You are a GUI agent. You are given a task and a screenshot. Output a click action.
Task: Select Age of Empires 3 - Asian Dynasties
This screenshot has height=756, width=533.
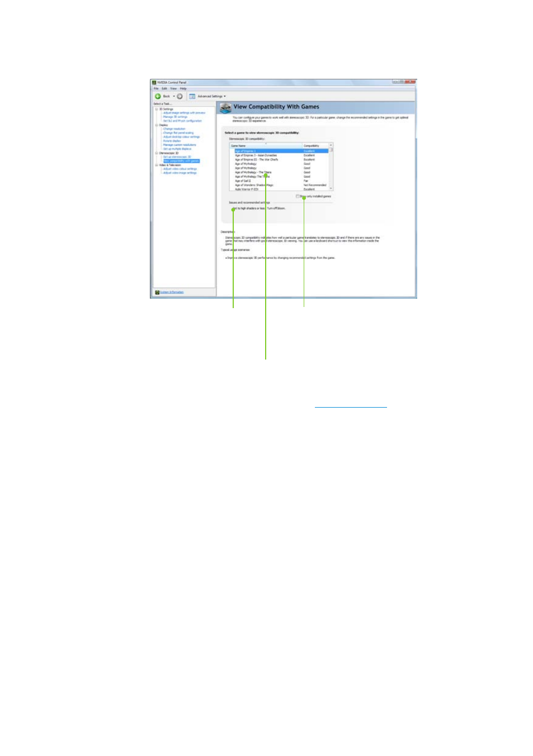[x=281, y=155]
